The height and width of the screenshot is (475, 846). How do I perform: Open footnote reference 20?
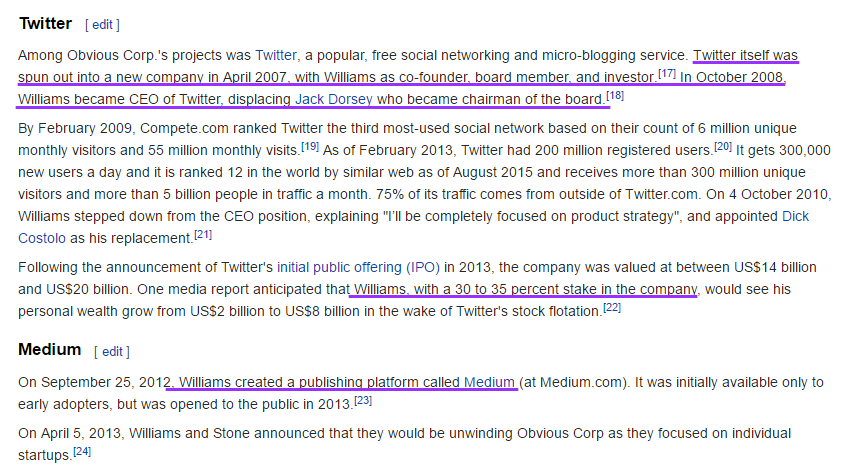723,146
